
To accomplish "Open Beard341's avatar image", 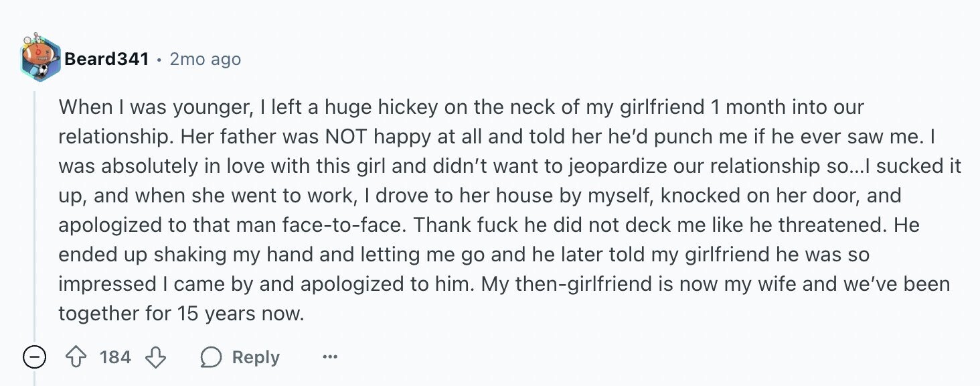I will (39, 58).
